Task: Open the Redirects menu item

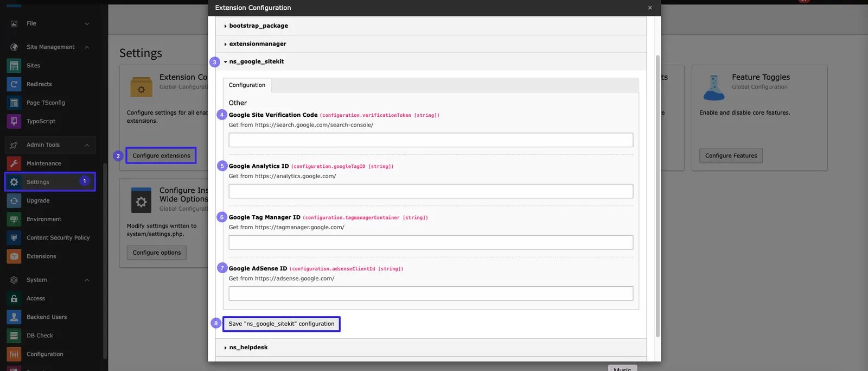Action: pos(39,84)
